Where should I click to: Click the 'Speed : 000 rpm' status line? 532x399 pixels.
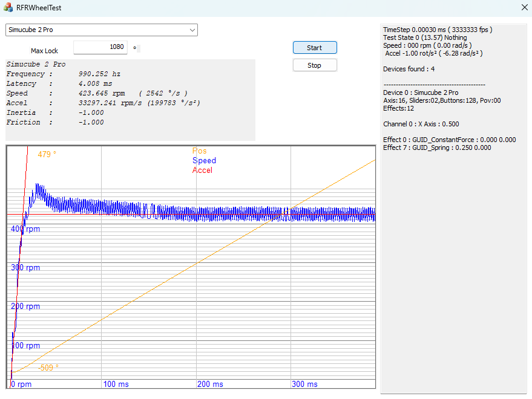click(x=427, y=45)
